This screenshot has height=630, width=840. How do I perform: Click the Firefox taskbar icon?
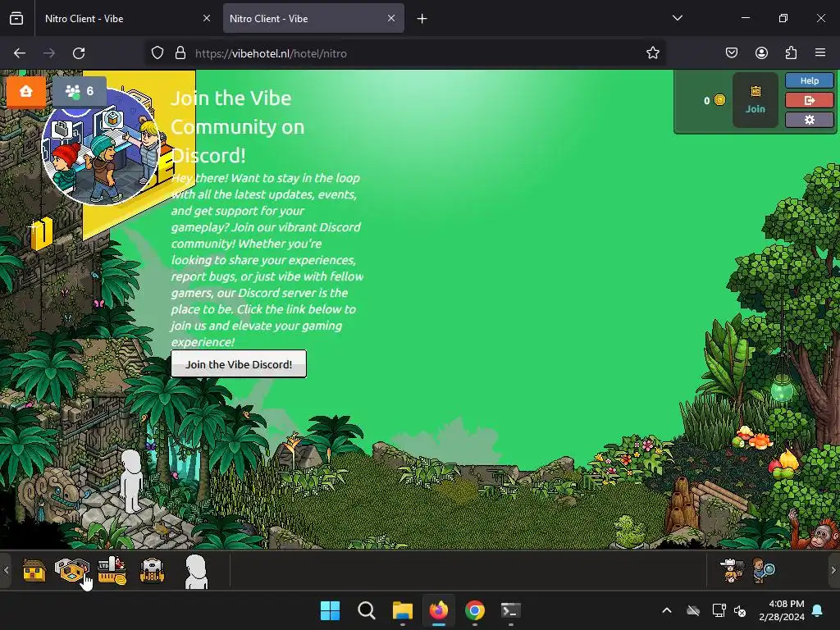(x=439, y=610)
